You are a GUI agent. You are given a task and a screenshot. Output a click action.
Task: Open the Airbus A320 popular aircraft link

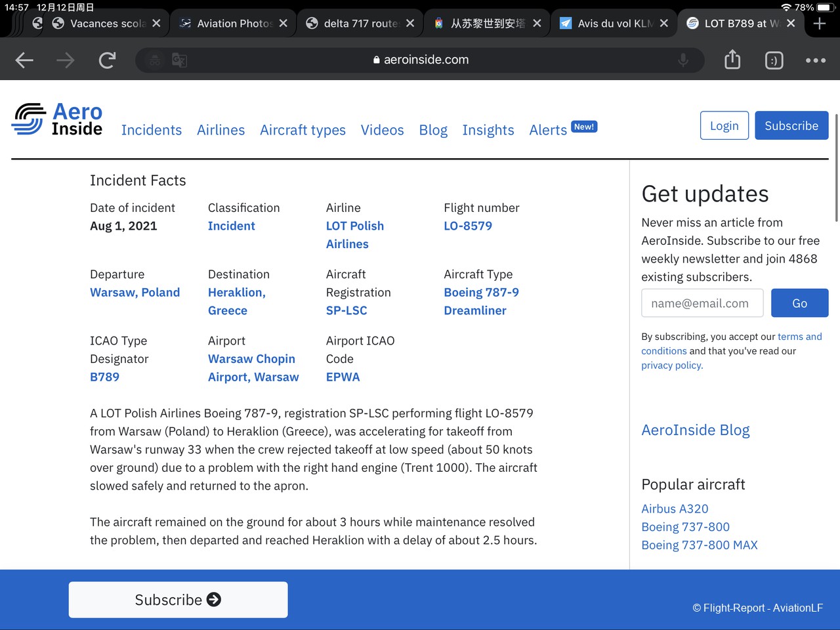(x=675, y=509)
